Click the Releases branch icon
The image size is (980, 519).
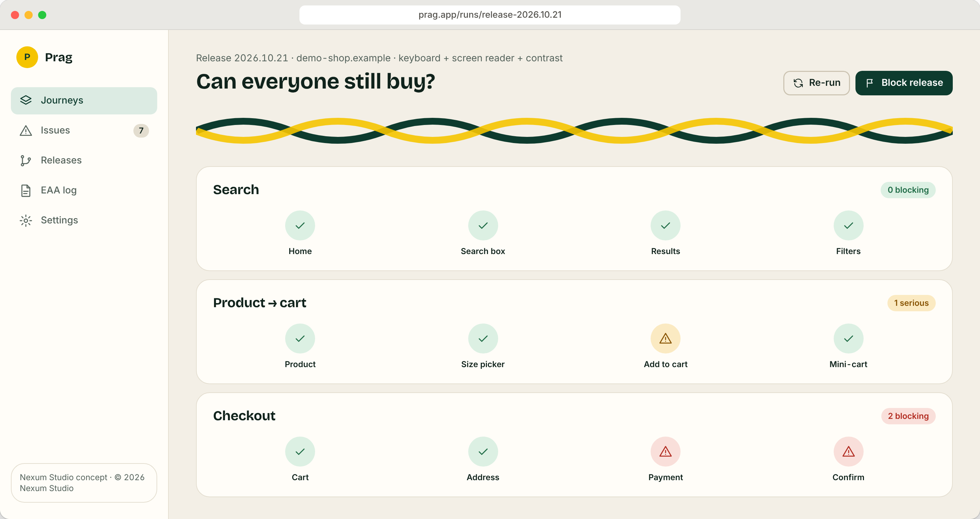26,160
